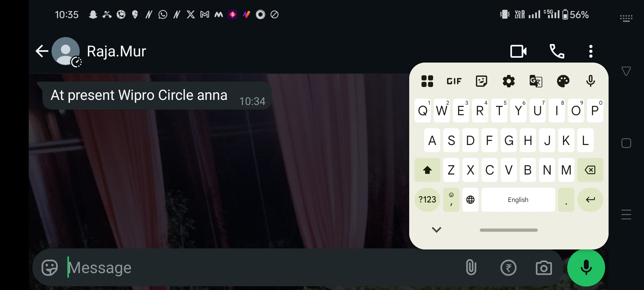Switch keyboard language with globe key
644x290 pixels.
point(470,200)
